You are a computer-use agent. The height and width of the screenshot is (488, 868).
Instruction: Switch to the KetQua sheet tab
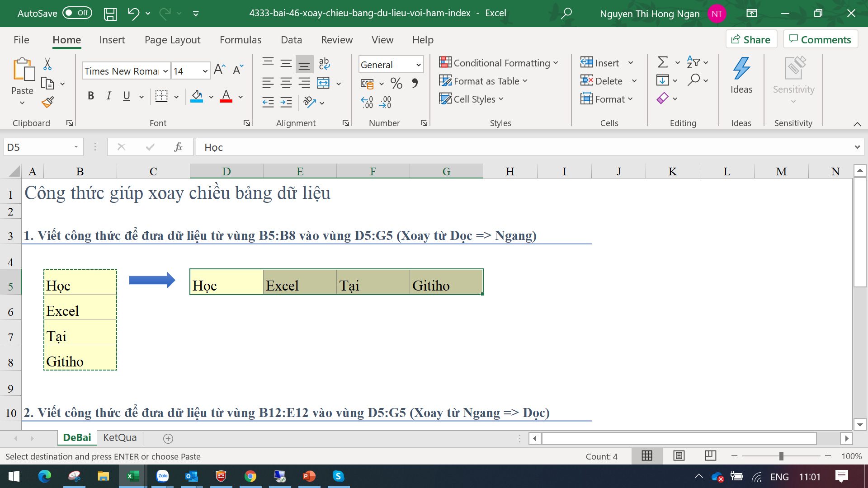[x=120, y=437]
